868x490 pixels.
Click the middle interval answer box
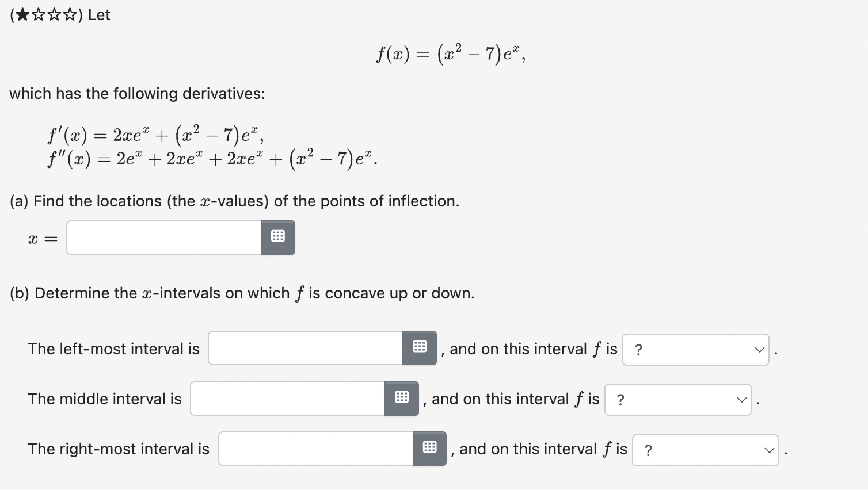287,397
